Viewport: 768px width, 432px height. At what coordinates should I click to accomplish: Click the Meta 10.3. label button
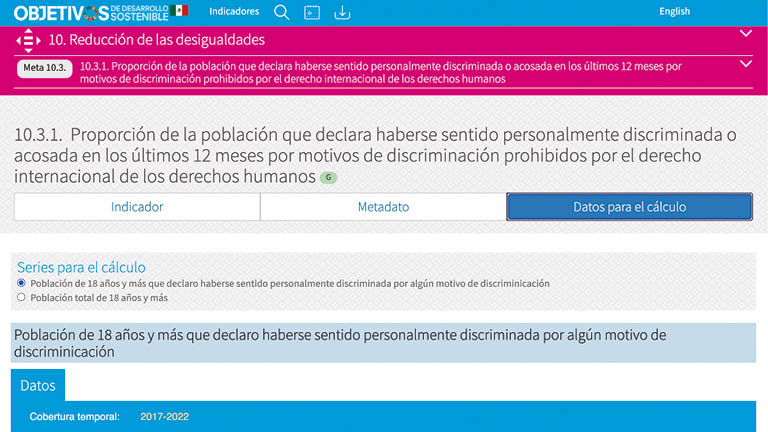coord(44,68)
